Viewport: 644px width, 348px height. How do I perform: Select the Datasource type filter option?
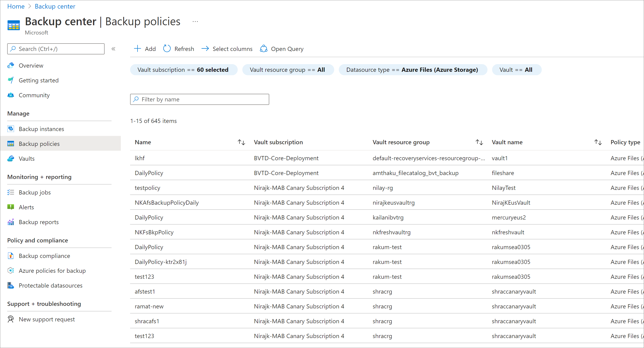[x=411, y=69]
